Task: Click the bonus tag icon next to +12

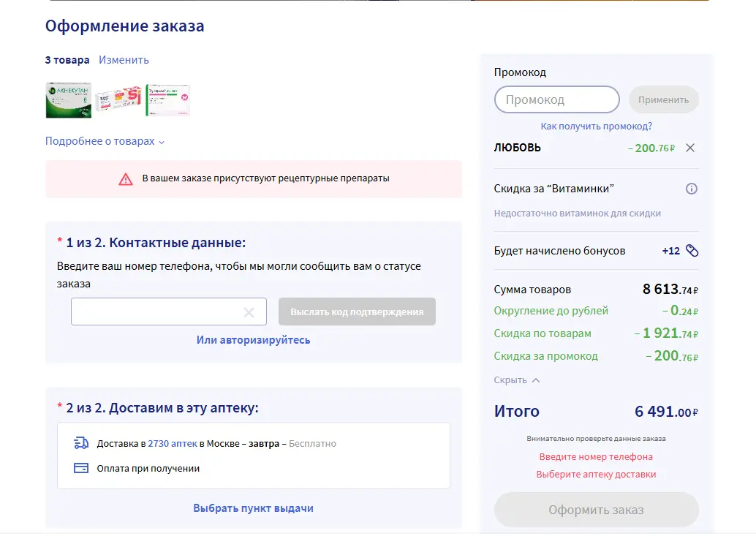Action: tap(692, 251)
